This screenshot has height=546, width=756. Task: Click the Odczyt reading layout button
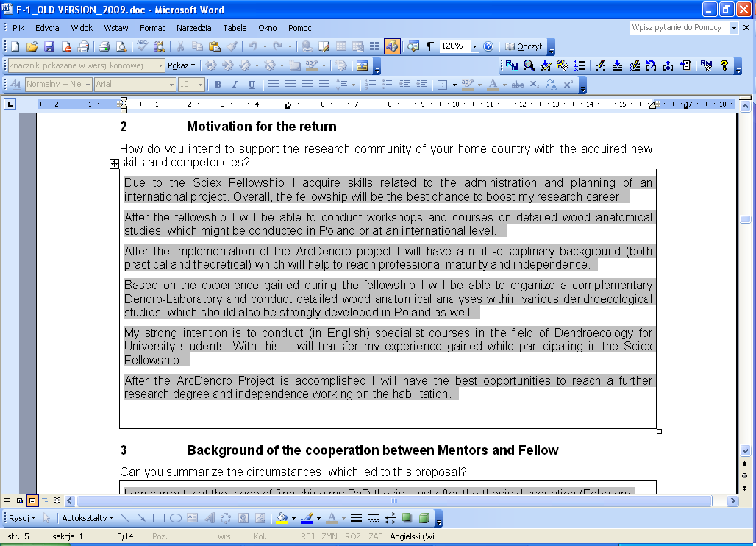(x=524, y=46)
